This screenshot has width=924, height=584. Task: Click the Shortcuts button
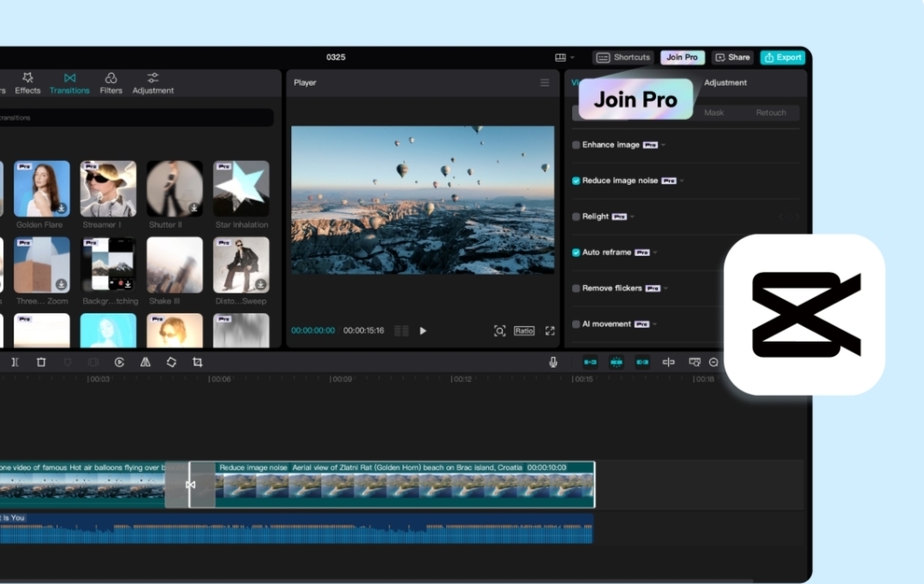pyautogui.click(x=623, y=57)
